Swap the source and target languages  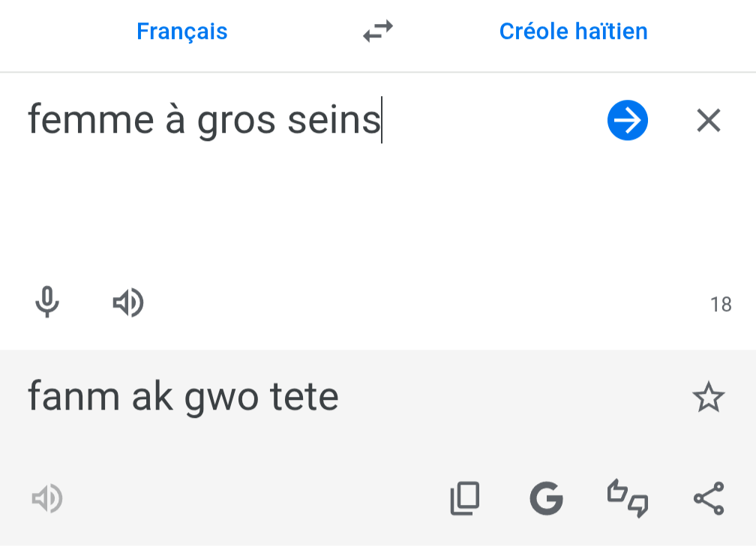378,32
